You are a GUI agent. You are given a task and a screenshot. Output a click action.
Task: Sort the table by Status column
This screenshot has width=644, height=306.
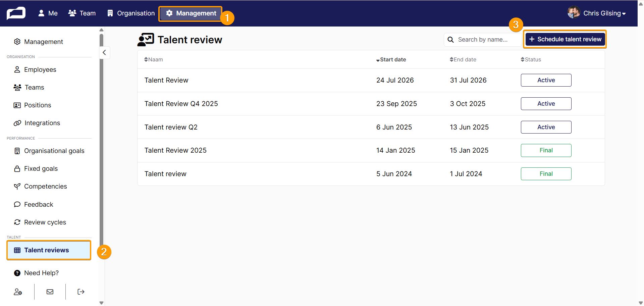point(531,60)
